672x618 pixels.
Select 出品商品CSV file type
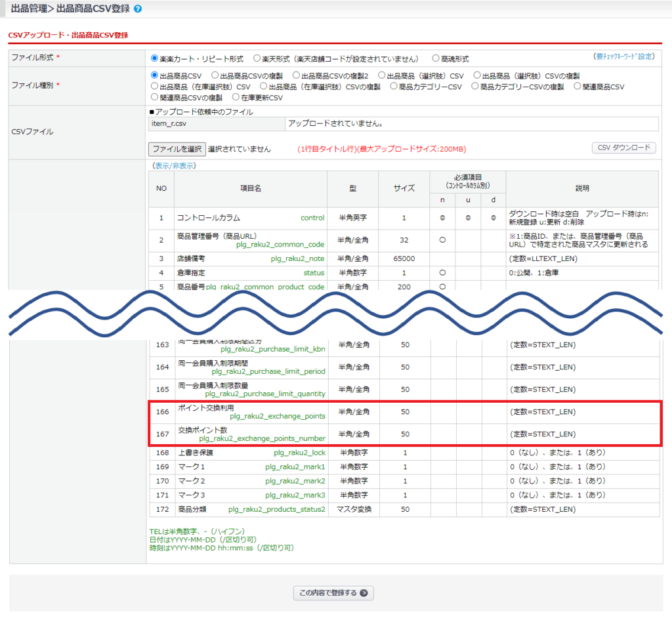point(155,75)
